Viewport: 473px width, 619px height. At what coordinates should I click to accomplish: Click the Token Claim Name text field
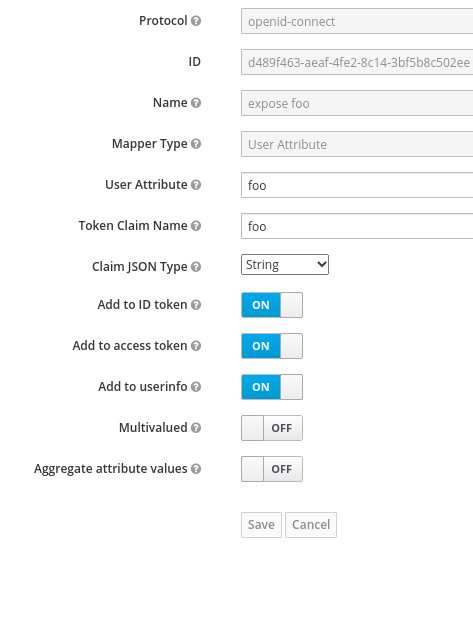tap(357, 226)
